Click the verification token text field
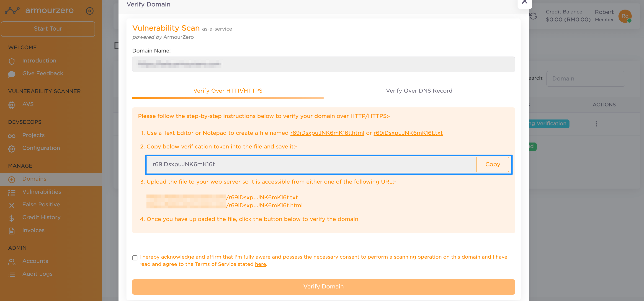 pyautogui.click(x=312, y=164)
